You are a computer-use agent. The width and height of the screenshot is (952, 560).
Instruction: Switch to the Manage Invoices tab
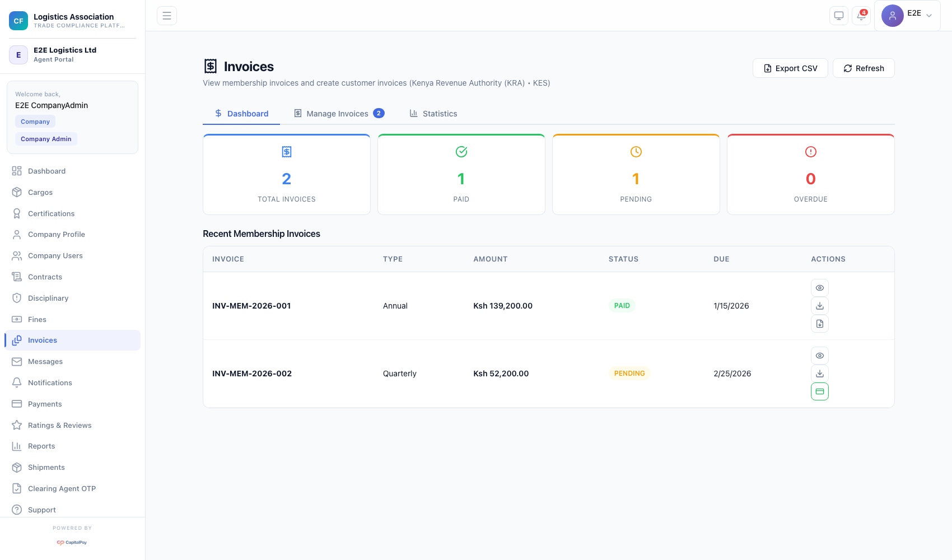coord(338,114)
